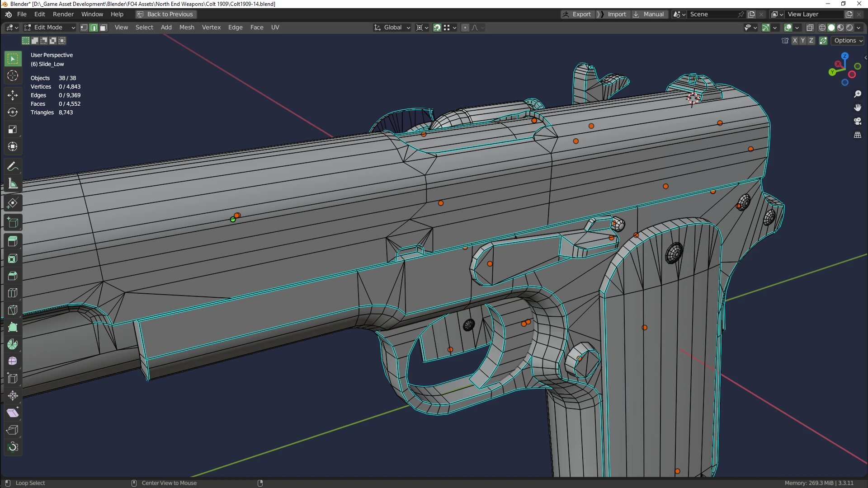Screen dimensions: 868x488
Task: Select the Spin tool
Action: pos(13,344)
